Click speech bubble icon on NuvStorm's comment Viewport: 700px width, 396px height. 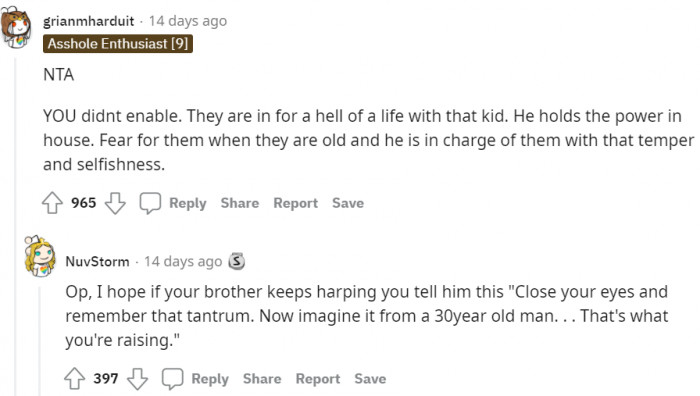[172, 379]
